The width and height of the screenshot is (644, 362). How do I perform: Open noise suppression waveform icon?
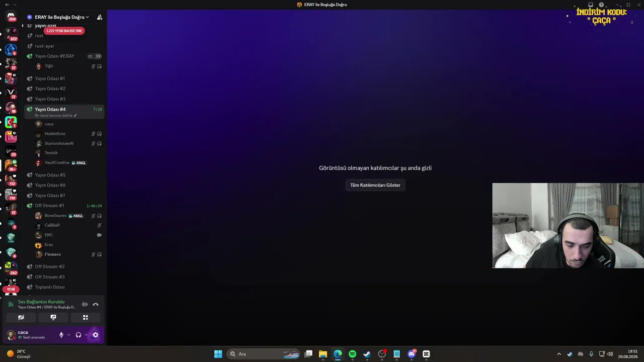click(x=85, y=304)
